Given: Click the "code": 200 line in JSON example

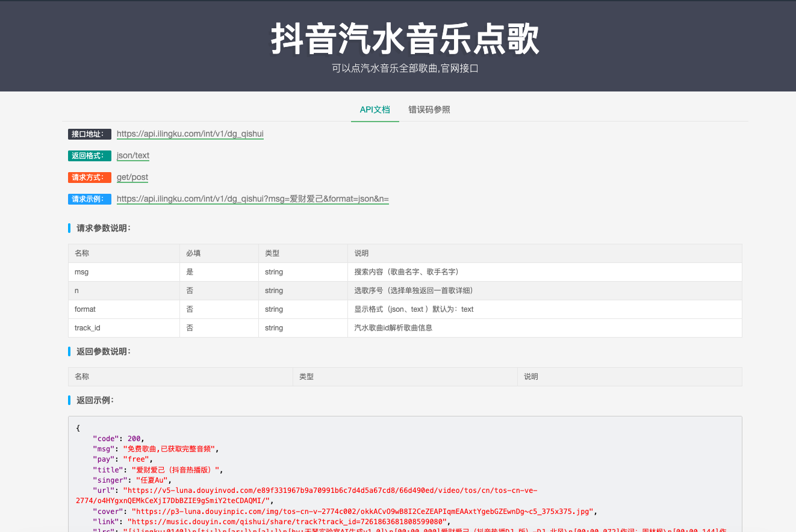Looking at the screenshot, I should (119, 439).
